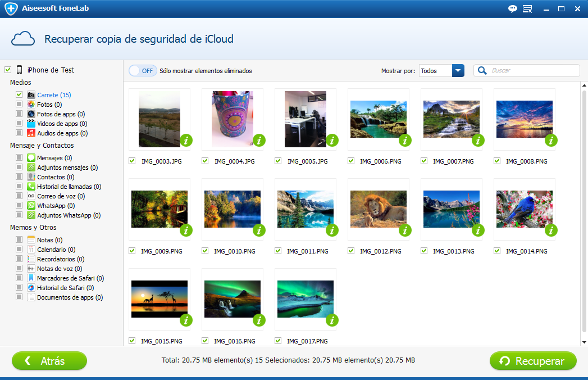Screen dimensions: 588x380
Task: Open the menu list icon in title bar
Action: (x=527, y=8)
